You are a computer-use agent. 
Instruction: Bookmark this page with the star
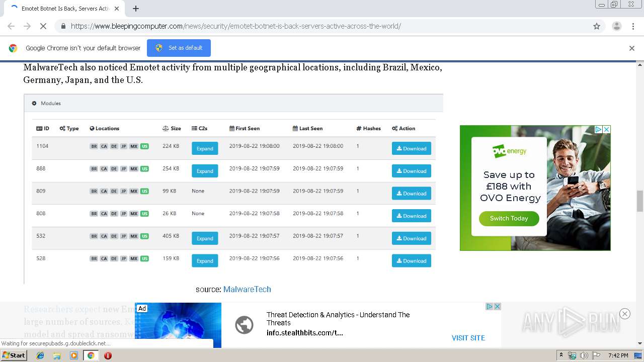597,26
